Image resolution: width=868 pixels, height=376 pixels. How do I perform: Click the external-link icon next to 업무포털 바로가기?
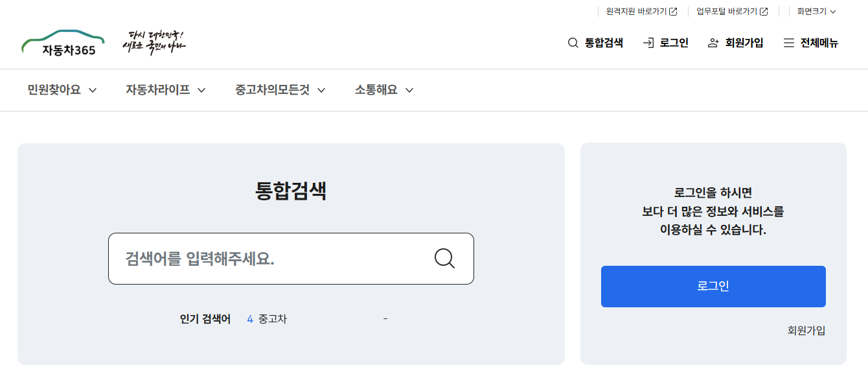(764, 11)
